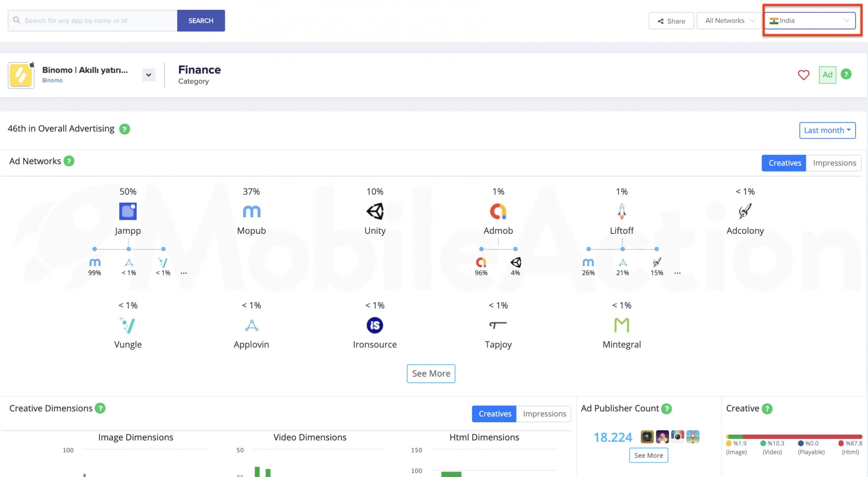Viewport: 868px width, 477px height.
Task: Click the green Ad badge icon
Action: 827,75
